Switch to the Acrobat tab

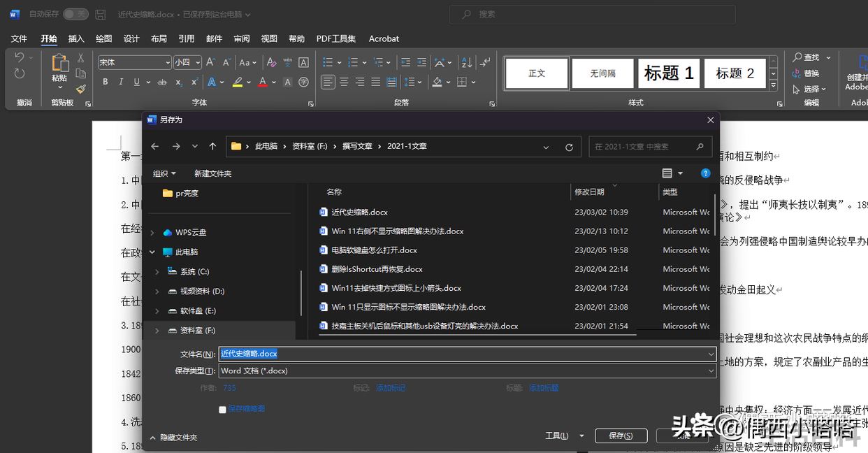[384, 38]
